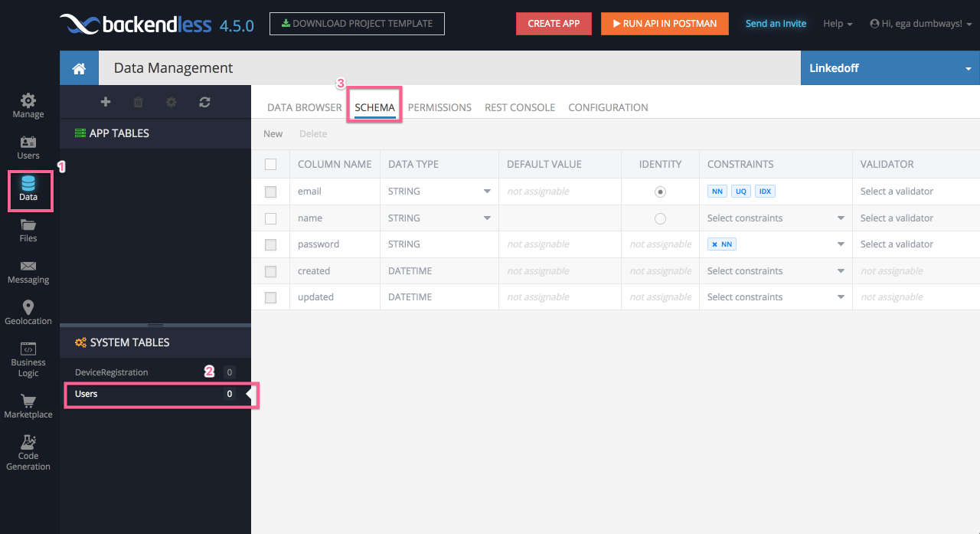Image resolution: width=980 pixels, height=534 pixels.
Task: Select the Geolocation sidebar icon
Action: (28, 313)
